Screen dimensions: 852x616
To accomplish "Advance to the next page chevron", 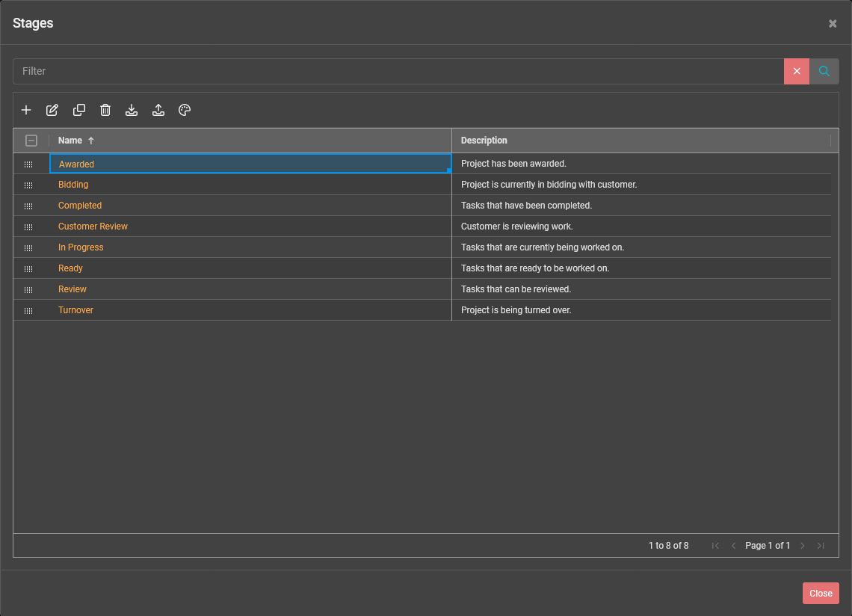I will (802, 546).
